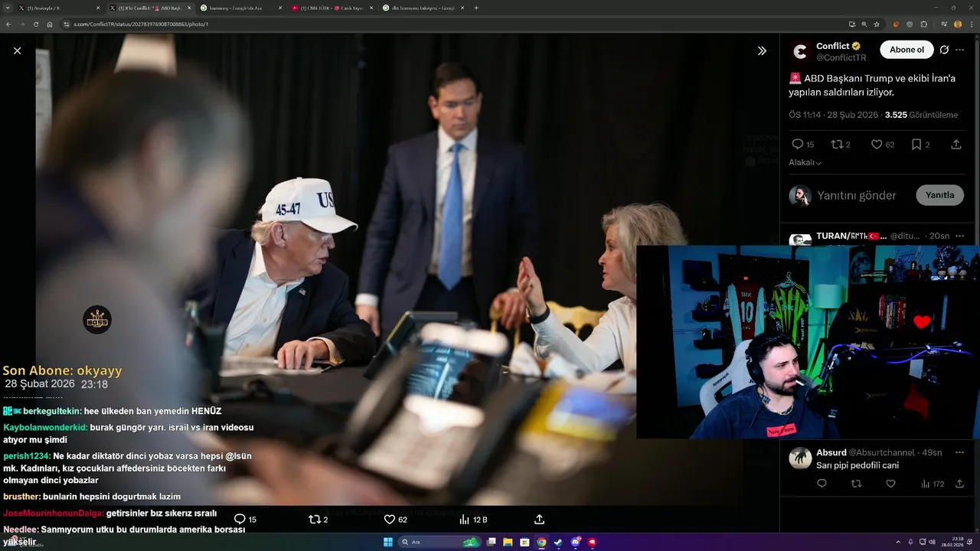Open the Görüntüleme view count link
Viewport: 980px width, 551px height.
[x=921, y=115]
